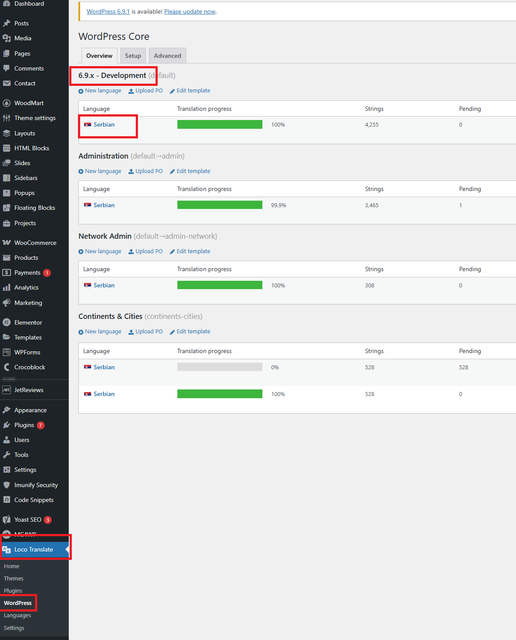Click the Yoast SEO notification badge
The height and width of the screenshot is (640, 516).
(x=48, y=520)
